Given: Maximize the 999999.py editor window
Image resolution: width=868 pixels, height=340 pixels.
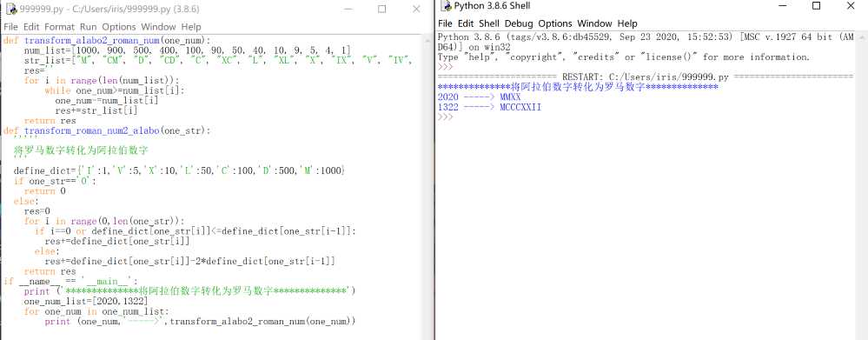Looking at the screenshot, I should 382,9.
